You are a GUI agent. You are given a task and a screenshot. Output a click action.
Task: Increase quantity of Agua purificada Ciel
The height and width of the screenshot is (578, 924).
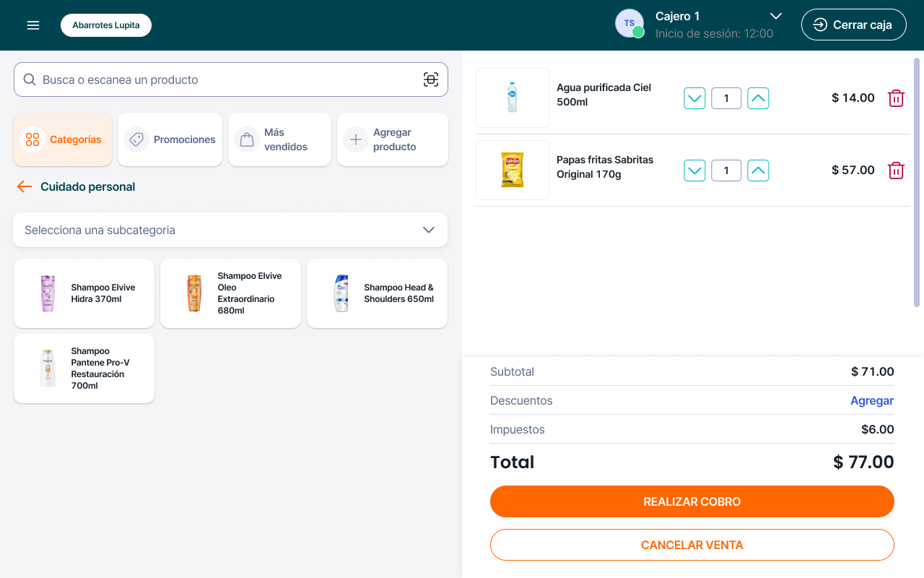tap(758, 98)
